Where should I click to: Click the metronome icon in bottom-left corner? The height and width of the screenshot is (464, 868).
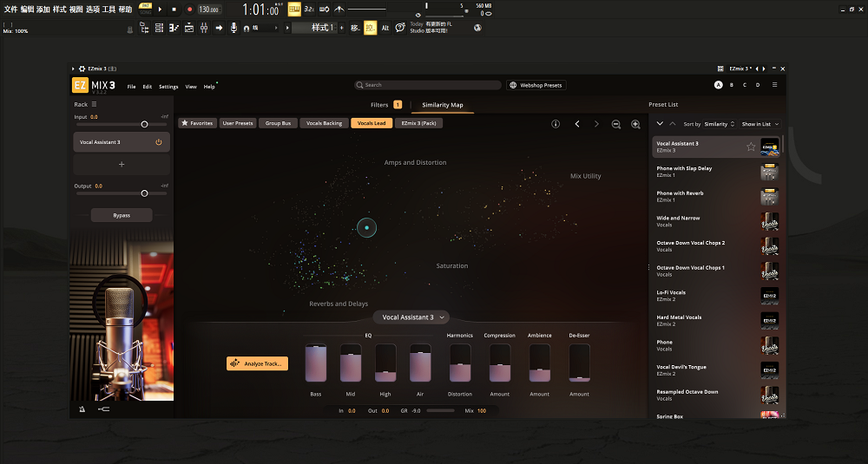coord(82,408)
